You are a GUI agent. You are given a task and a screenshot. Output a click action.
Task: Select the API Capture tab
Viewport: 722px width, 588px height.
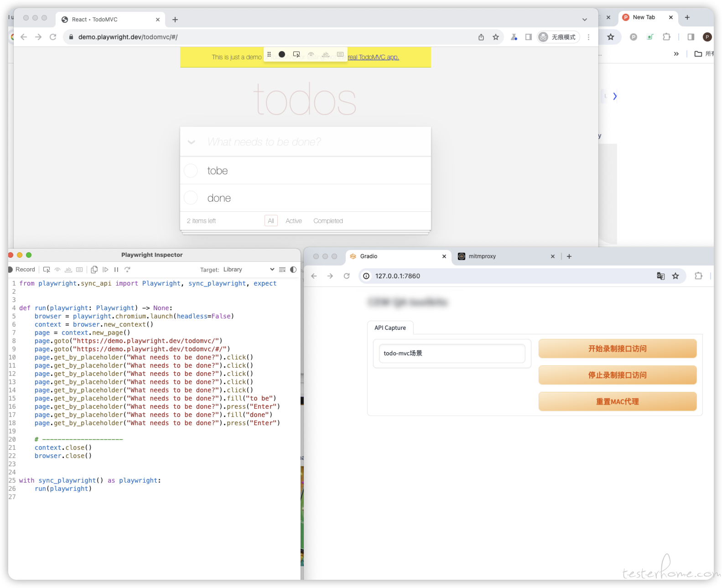point(390,328)
